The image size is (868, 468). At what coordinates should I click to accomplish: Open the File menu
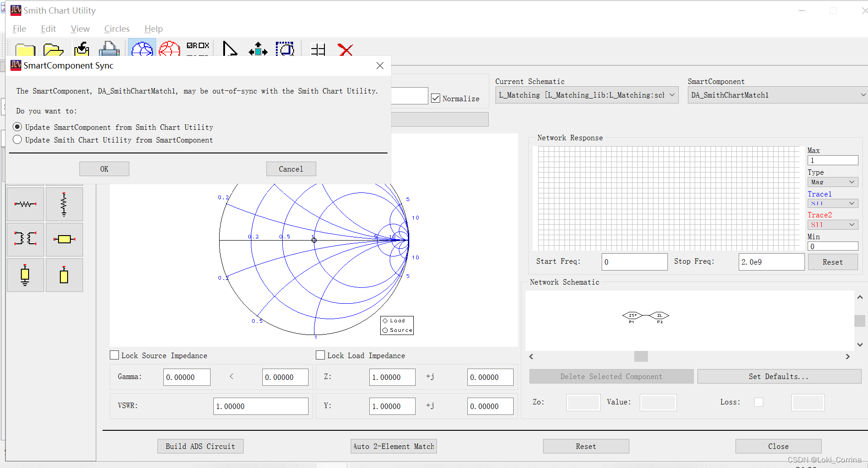(20, 29)
